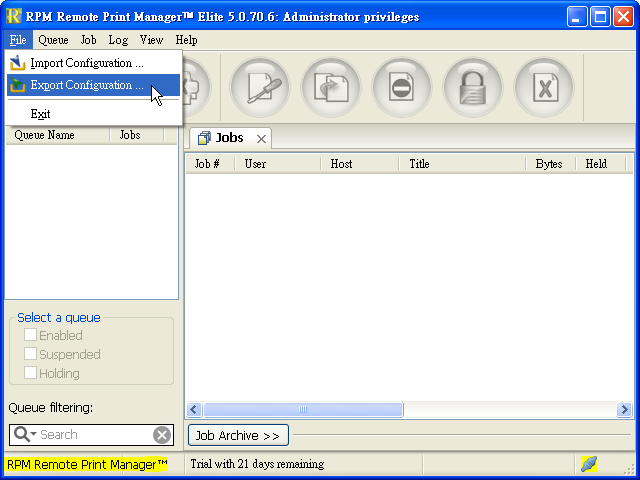Maximize the RPM window

600,17
